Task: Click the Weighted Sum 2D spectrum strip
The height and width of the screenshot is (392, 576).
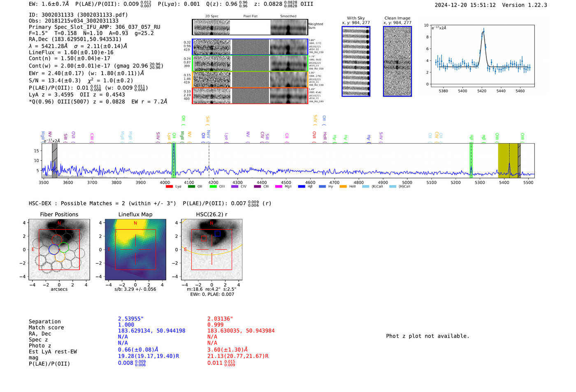Action: click(250, 28)
